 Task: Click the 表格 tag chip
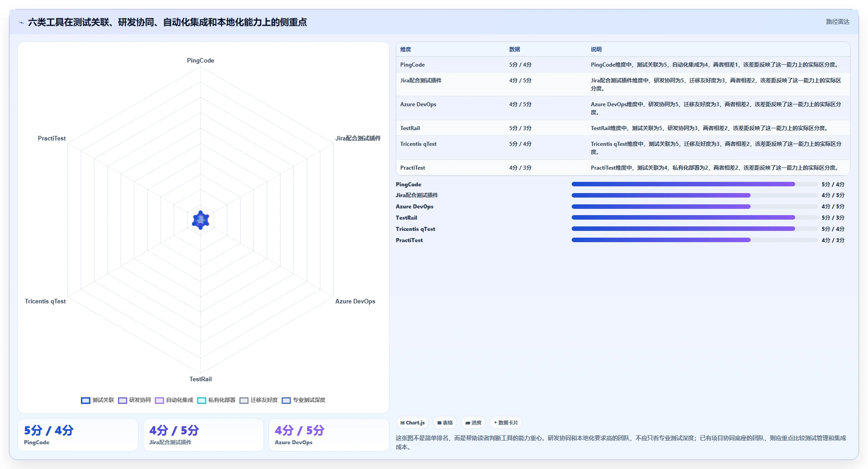point(445,423)
